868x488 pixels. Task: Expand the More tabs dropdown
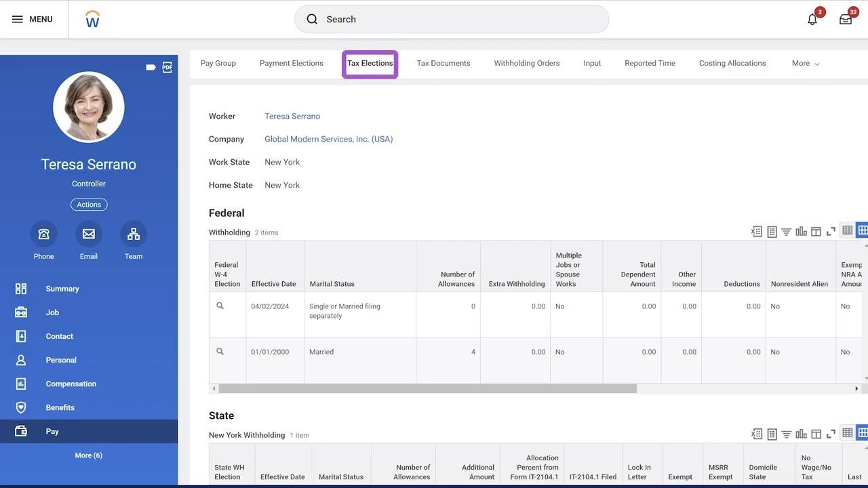(x=806, y=63)
